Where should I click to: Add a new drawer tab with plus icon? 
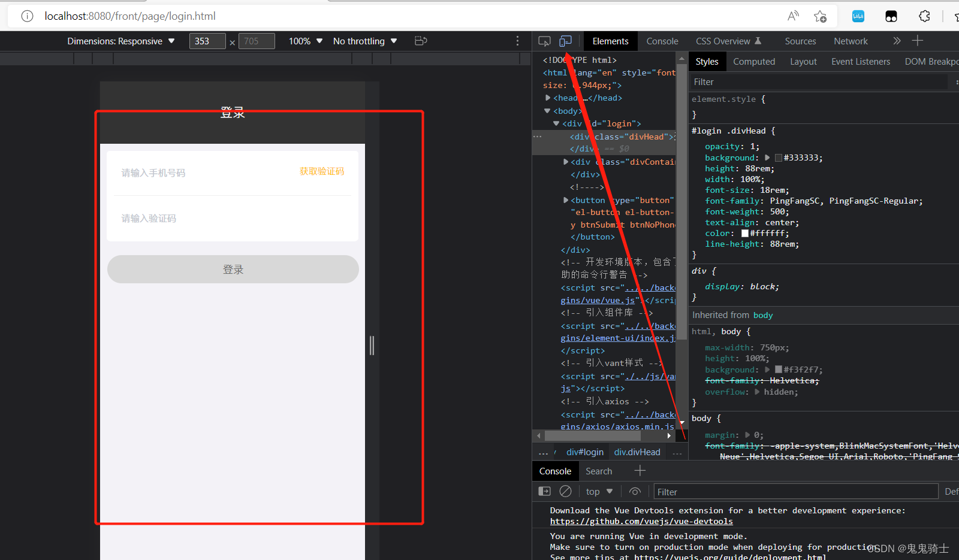coord(640,471)
